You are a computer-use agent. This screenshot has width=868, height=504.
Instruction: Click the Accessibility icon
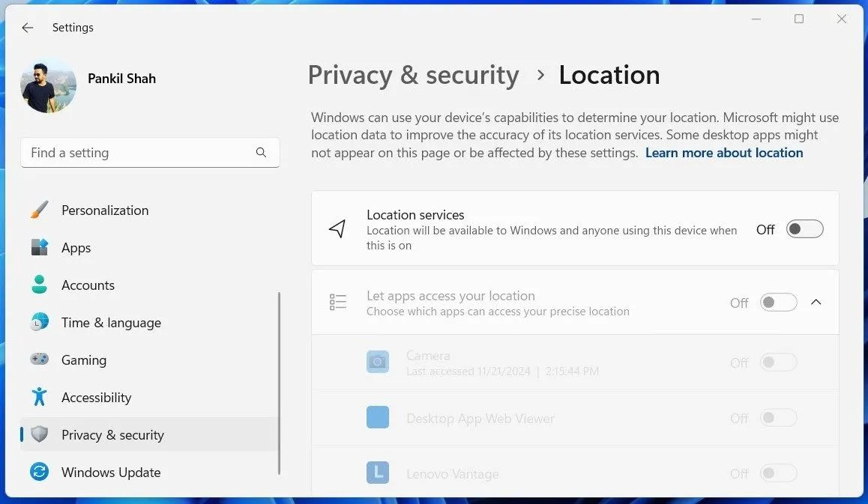[39, 398]
